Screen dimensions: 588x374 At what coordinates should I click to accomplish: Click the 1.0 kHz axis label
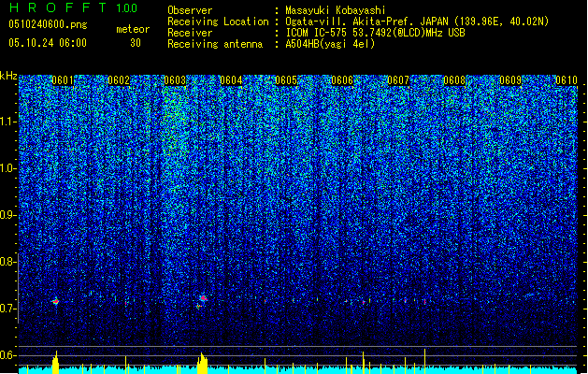[7, 168]
